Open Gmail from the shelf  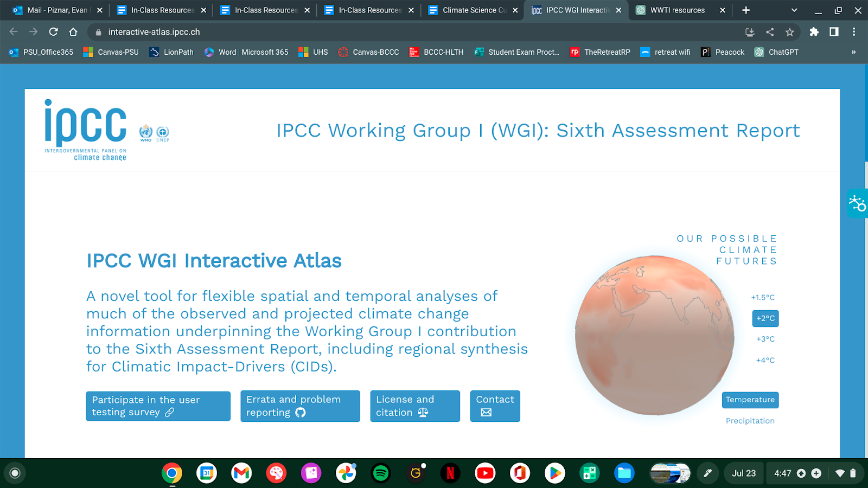(241, 473)
